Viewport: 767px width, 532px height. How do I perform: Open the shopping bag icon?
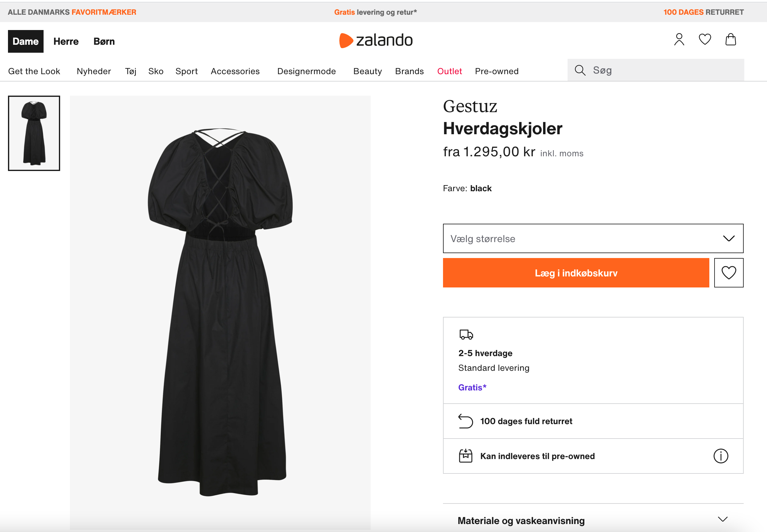tap(730, 40)
